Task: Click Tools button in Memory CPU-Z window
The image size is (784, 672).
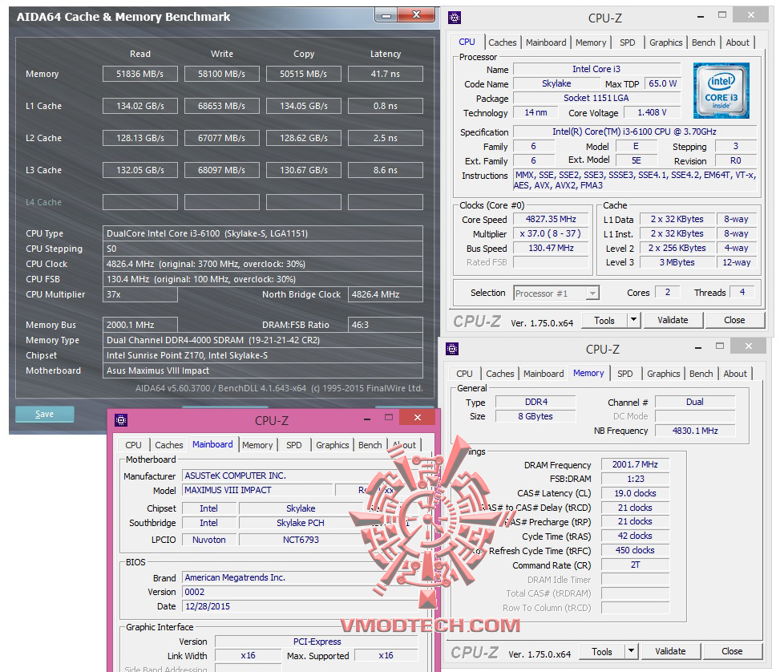Action: [601, 651]
